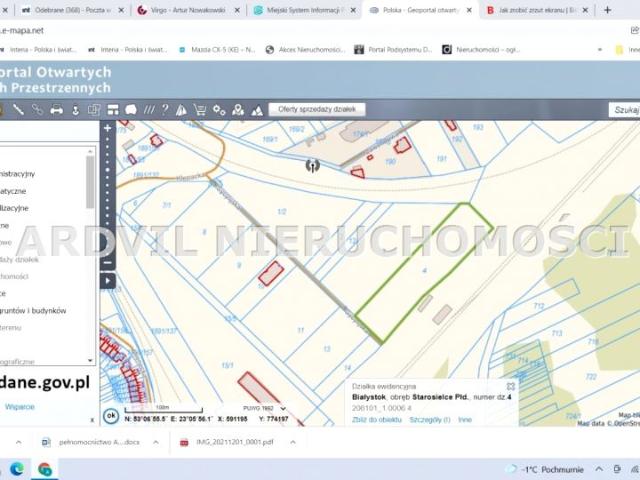Expand the bookmarks overflow arrow
640x480 pixels.
(600, 50)
